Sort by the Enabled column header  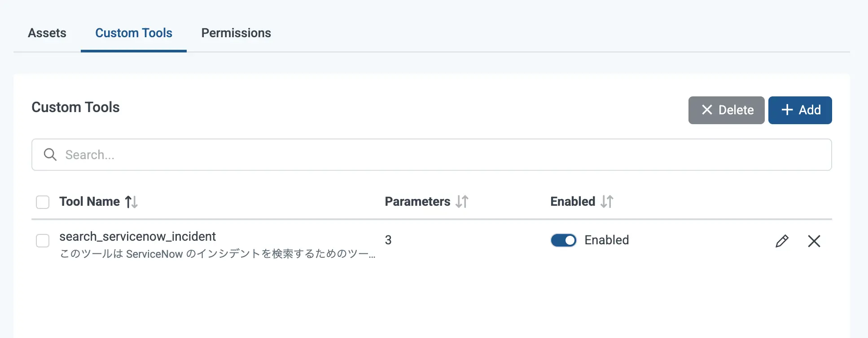coord(573,202)
